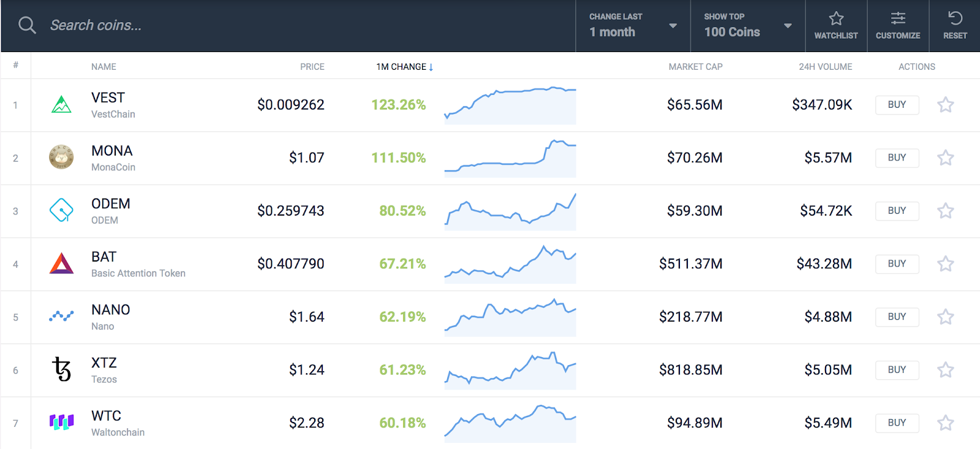Click BUY for WTC
The height and width of the screenshot is (449, 980).
(897, 423)
